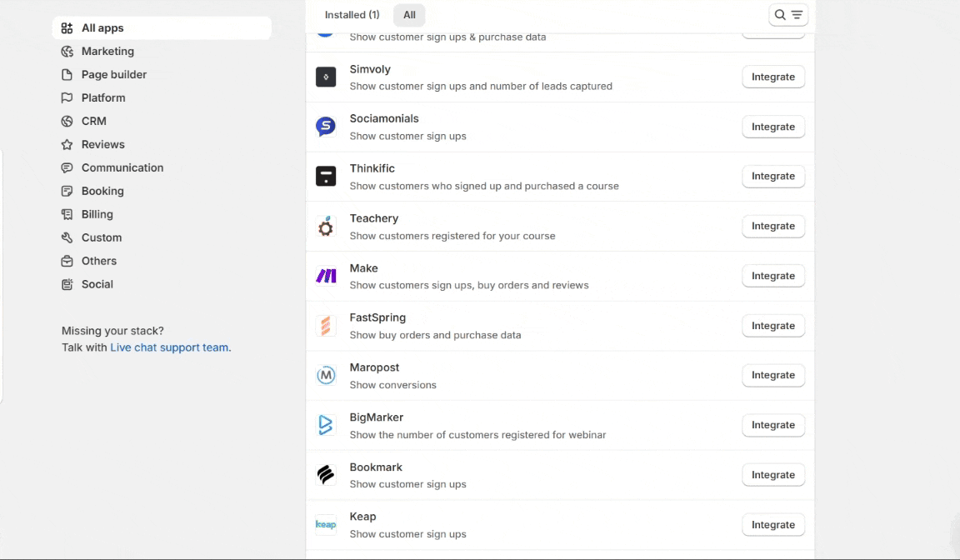960x560 pixels.
Task: Integrate the FastSpring app
Action: pos(773,326)
